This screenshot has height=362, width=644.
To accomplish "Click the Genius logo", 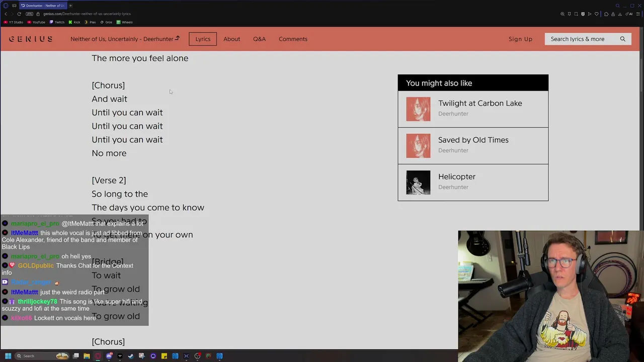I will click(x=30, y=39).
